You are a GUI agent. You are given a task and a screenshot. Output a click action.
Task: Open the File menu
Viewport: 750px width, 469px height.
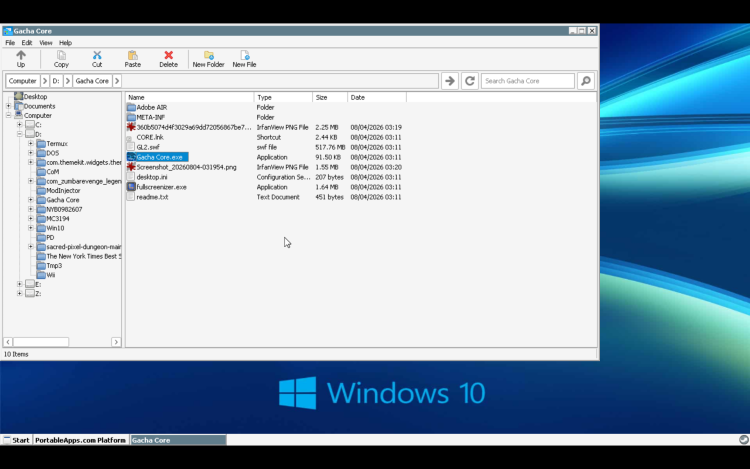click(x=10, y=43)
